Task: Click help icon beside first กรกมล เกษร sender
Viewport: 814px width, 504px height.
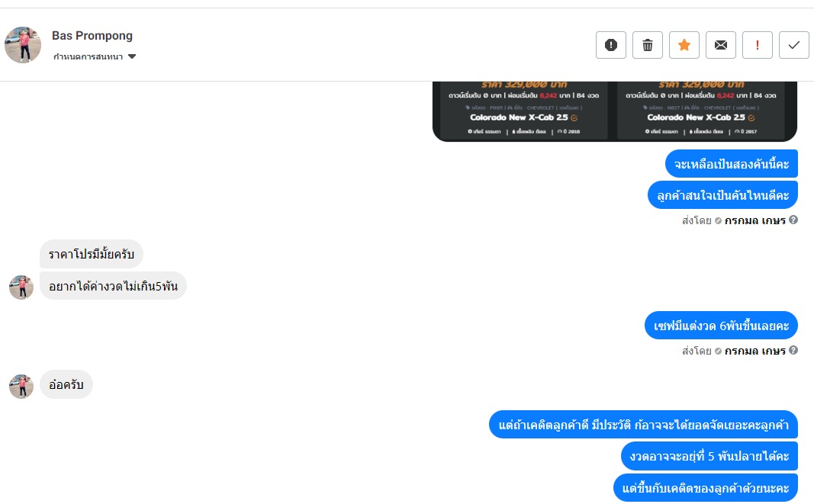Action: pos(793,220)
